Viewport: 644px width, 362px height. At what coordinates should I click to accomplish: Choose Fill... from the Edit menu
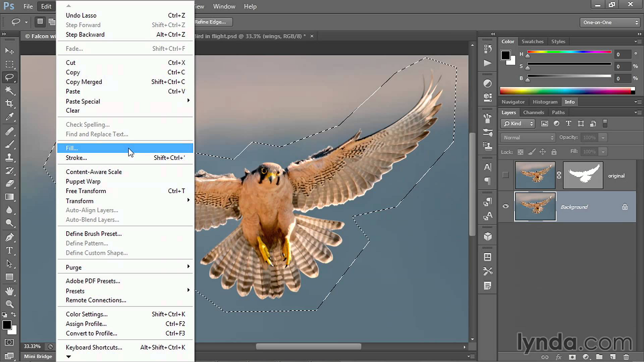click(x=72, y=148)
